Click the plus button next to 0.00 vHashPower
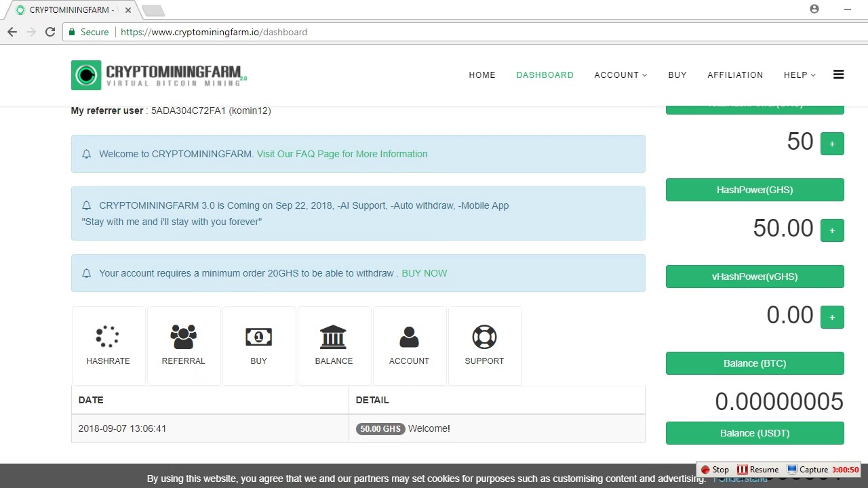Viewport: 868px width, 488px height. click(832, 317)
